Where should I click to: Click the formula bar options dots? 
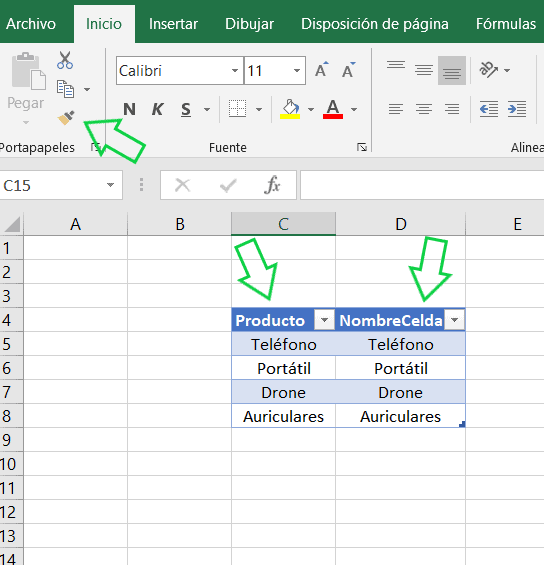click(141, 184)
